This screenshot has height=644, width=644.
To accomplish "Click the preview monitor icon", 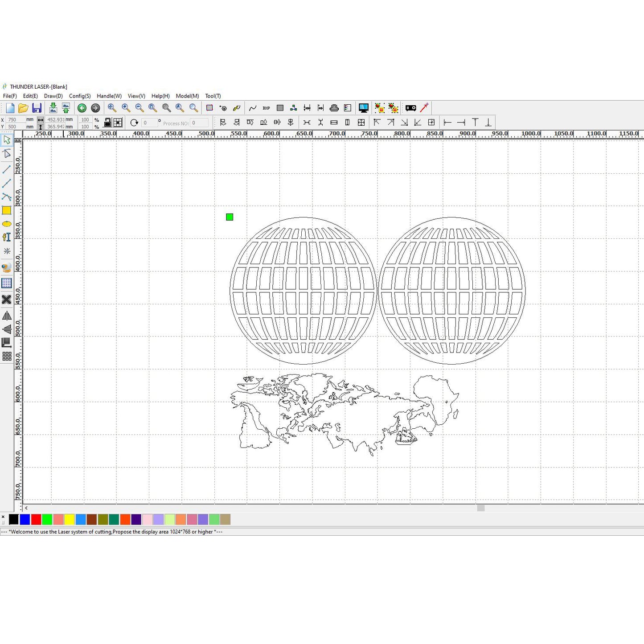I will pos(363,108).
